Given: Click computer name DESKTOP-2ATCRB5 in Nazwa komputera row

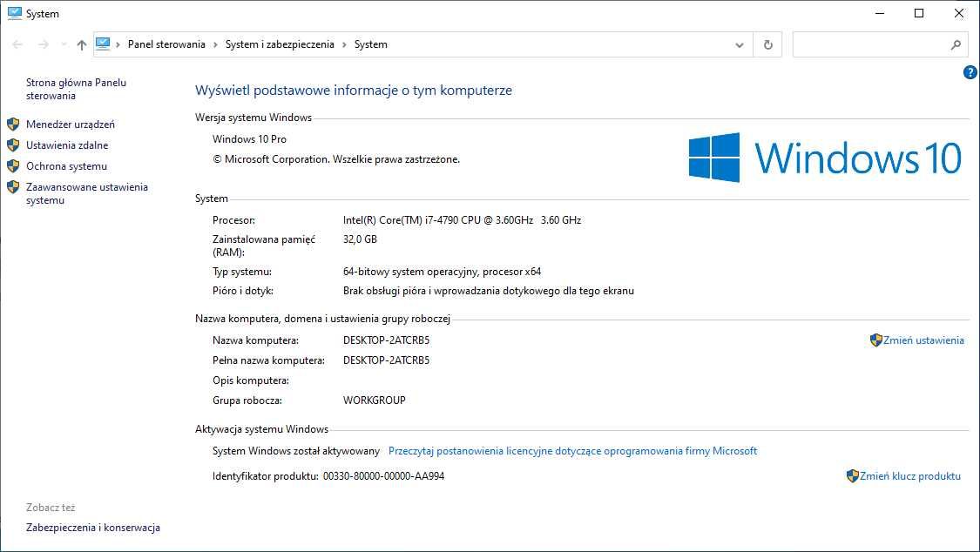Looking at the screenshot, I should (x=386, y=340).
